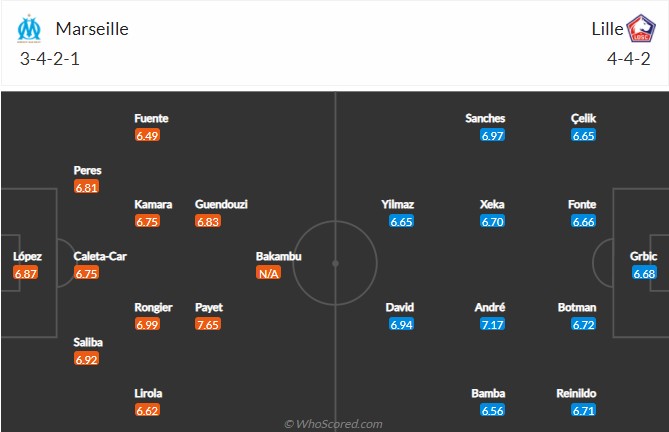Select player name Guendouzi
The width and height of the screenshot is (669, 432).
(x=221, y=204)
